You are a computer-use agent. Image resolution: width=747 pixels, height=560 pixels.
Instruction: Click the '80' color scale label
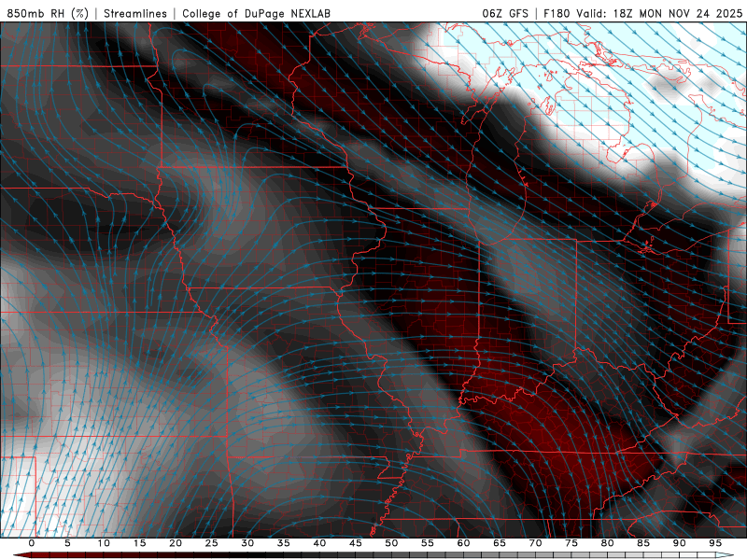coord(608,543)
